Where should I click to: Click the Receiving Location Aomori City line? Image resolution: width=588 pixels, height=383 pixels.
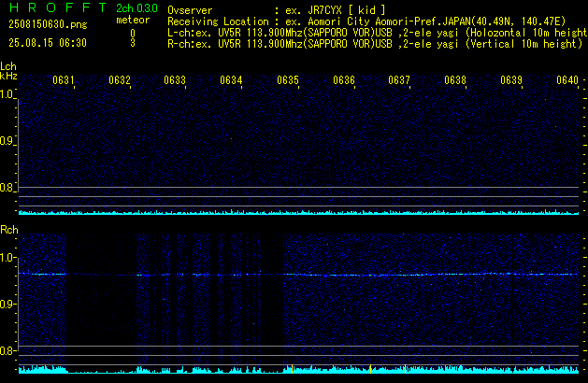tap(366, 21)
